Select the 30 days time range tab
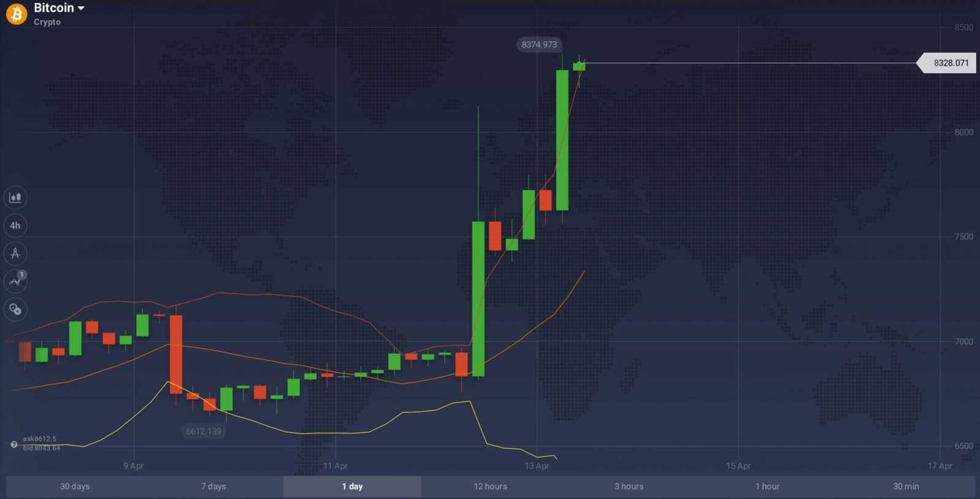Viewport: 980px width, 499px height. coord(75,486)
